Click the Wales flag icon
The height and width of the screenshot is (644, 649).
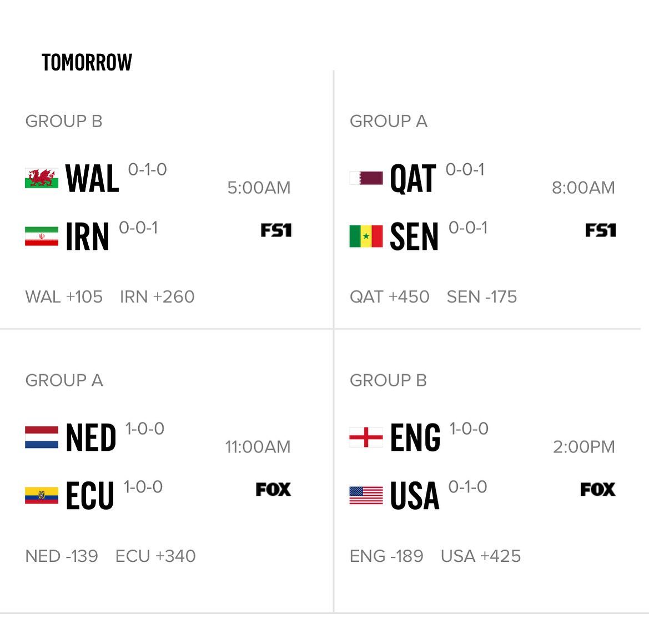pos(42,179)
